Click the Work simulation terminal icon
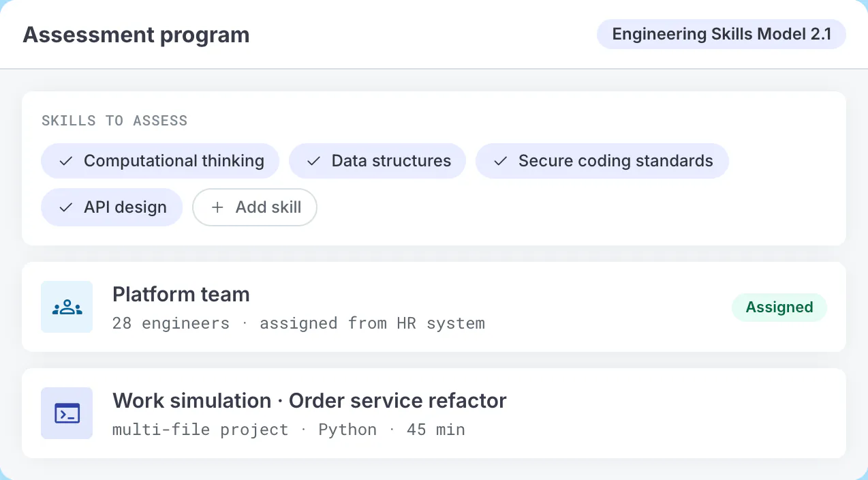The image size is (868, 480). point(67,413)
